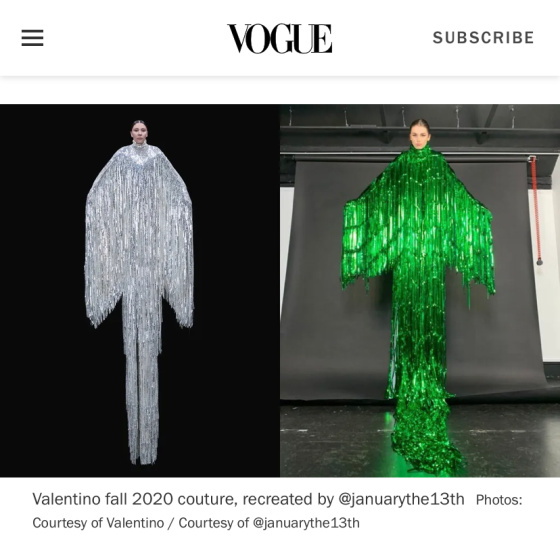Click the green dress train on floor
Viewport: 560px width, 560px height.
click(x=425, y=443)
